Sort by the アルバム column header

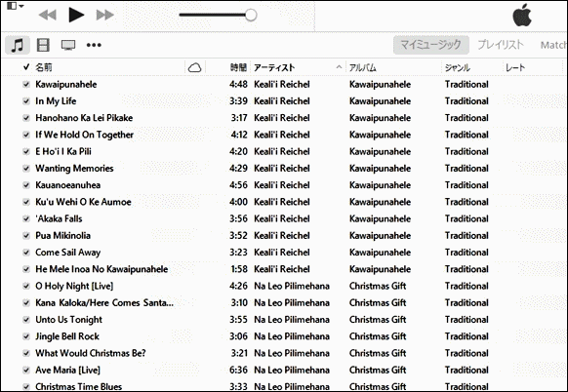tap(363, 67)
